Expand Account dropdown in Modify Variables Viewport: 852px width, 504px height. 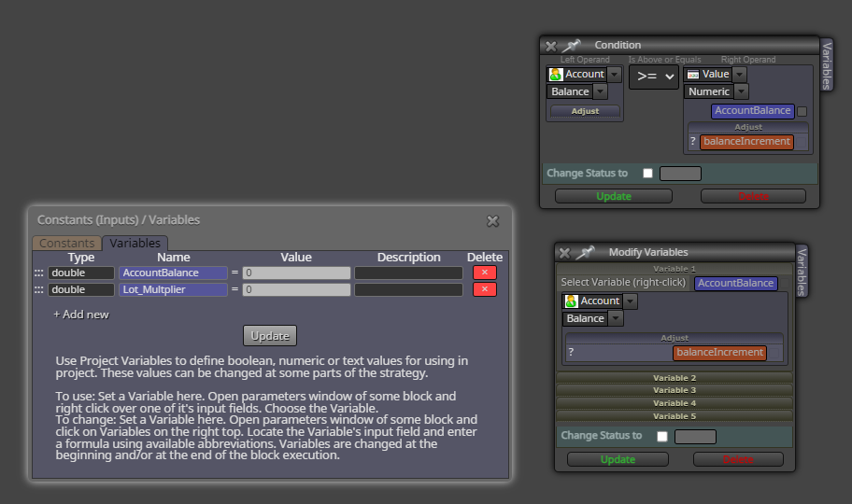click(631, 301)
